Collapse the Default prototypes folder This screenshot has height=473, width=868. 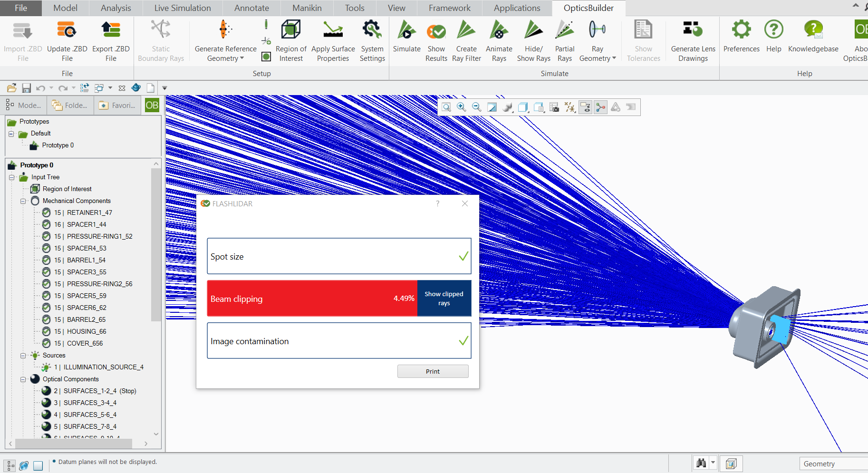(x=11, y=134)
